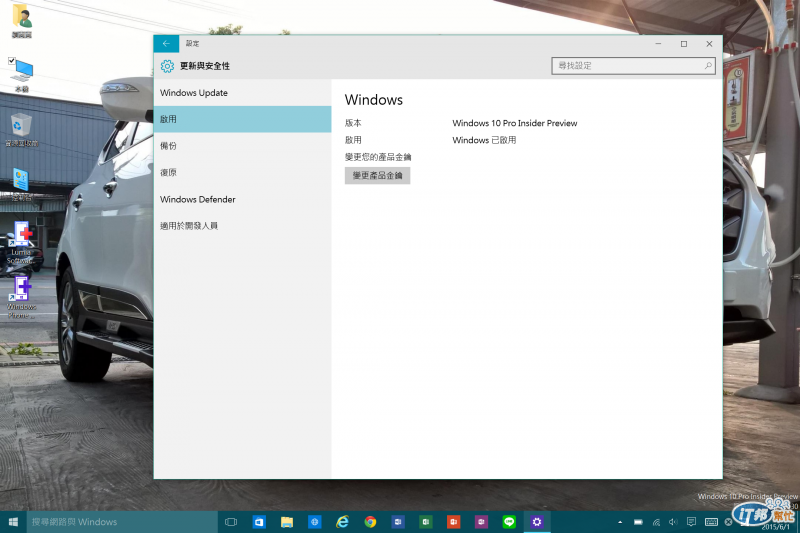Screen dimensions: 800x533
Task: Open the touch keyboard tray icon
Action: click(711, 522)
